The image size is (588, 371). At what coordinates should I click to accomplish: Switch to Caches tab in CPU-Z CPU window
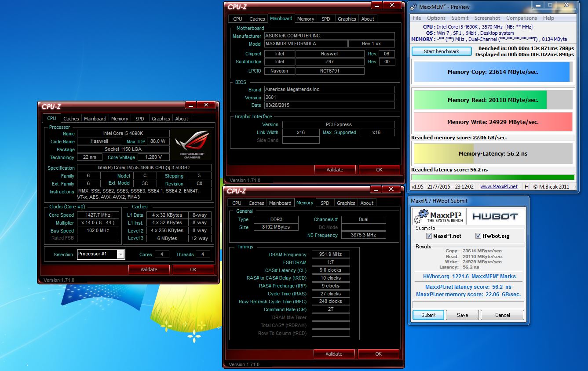coord(71,119)
